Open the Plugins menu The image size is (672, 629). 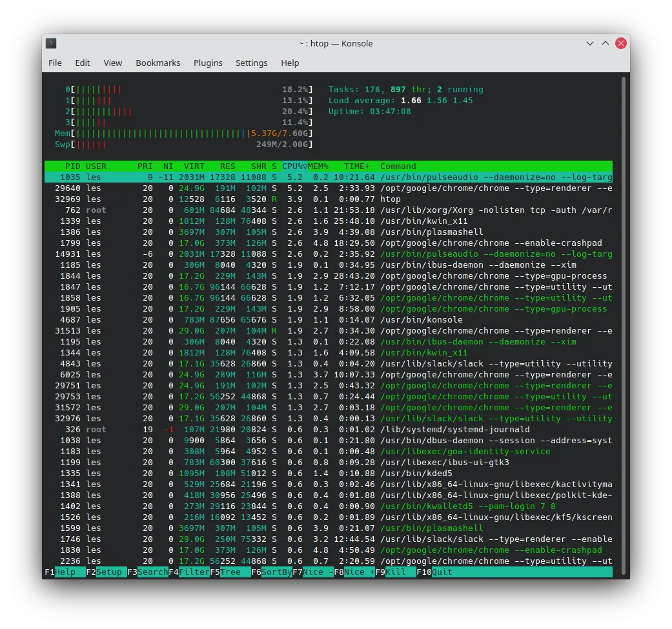click(208, 63)
